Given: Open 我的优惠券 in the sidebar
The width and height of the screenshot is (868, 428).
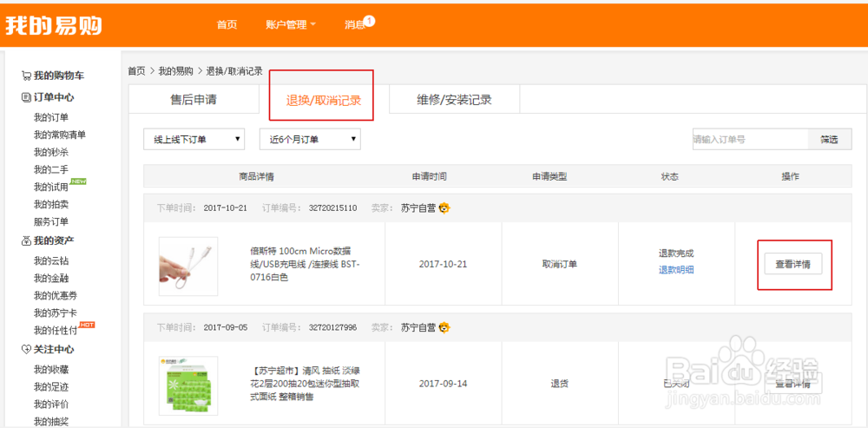Looking at the screenshot, I should [56, 296].
